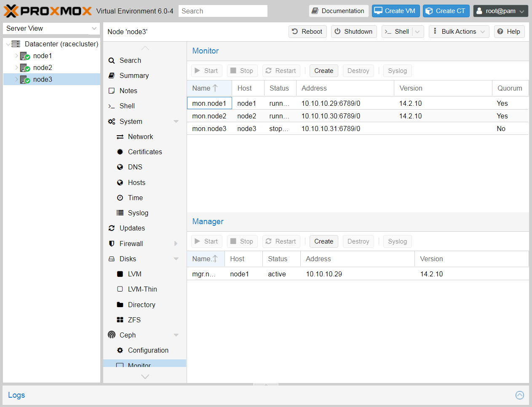
Task: Open the Documentation button
Action: click(339, 11)
